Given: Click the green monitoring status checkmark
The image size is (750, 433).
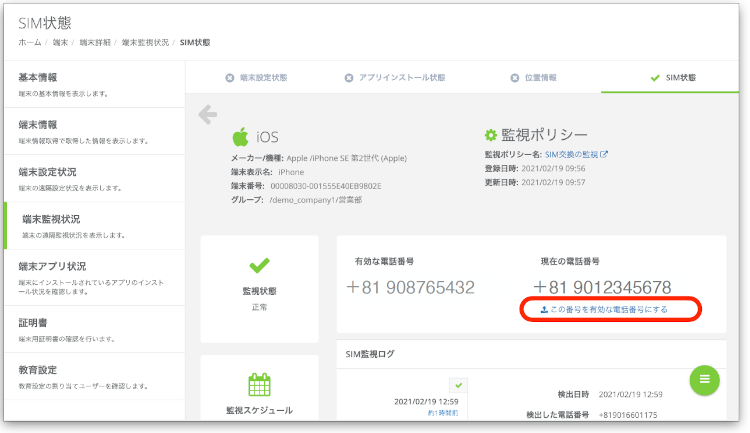Looking at the screenshot, I should point(259,265).
